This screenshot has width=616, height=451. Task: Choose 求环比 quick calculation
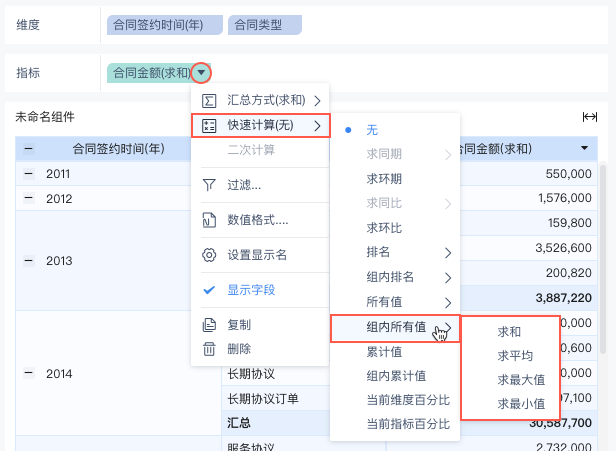(395, 228)
